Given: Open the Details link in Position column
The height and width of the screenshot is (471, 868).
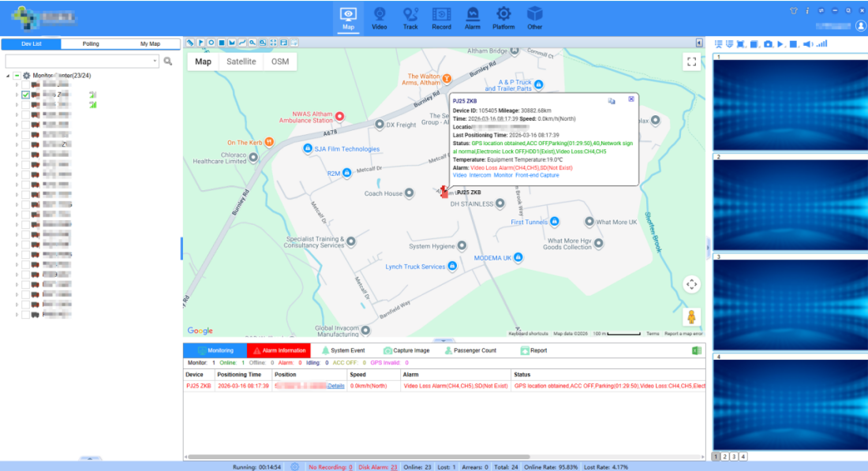Looking at the screenshot, I should coord(335,386).
